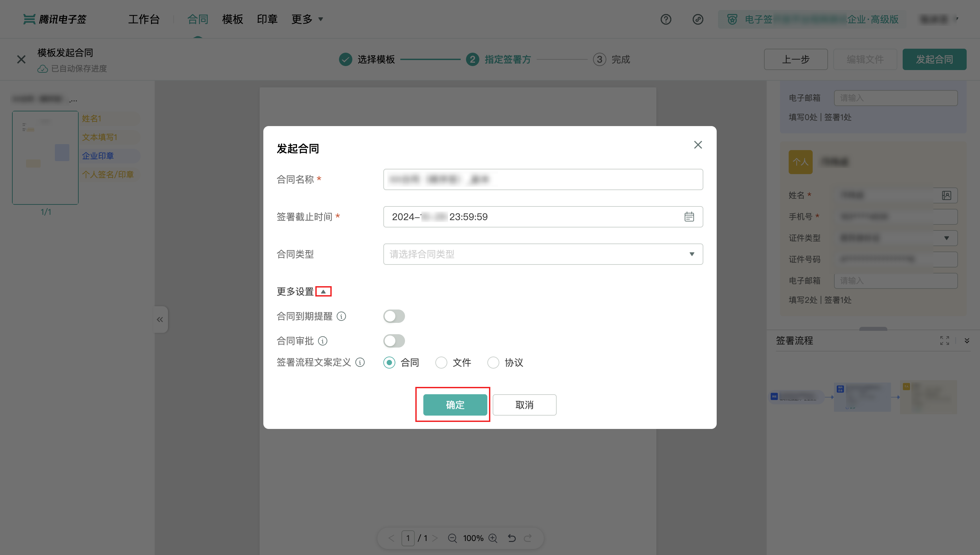Image resolution: width=980 pixels, height=555 pixels.
Task: Click the 取消 button
Action: pyautogui.click(x=524, y=405)
